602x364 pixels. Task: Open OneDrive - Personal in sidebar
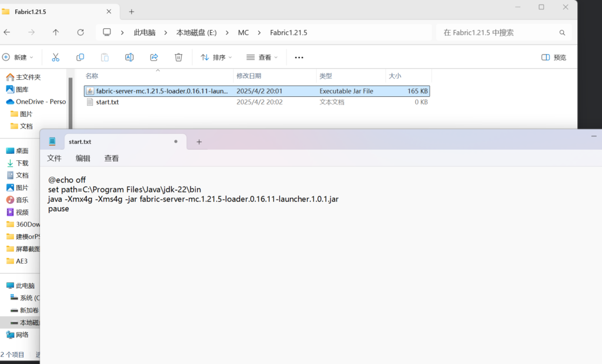(x=36, y=102)
